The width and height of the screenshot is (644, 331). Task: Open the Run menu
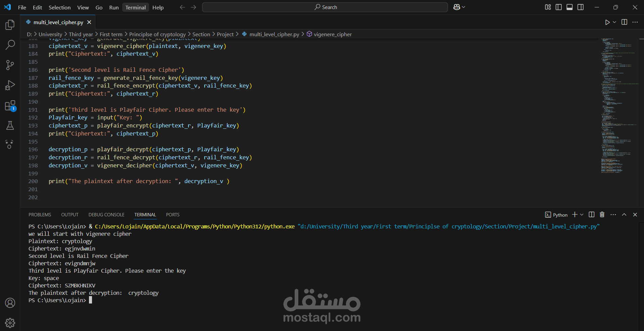(x=114, y=7)
